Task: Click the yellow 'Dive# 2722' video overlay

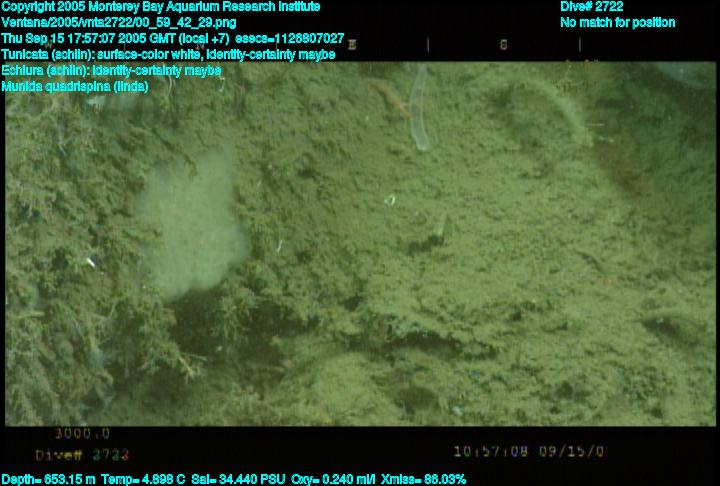Action: (83, 455)
